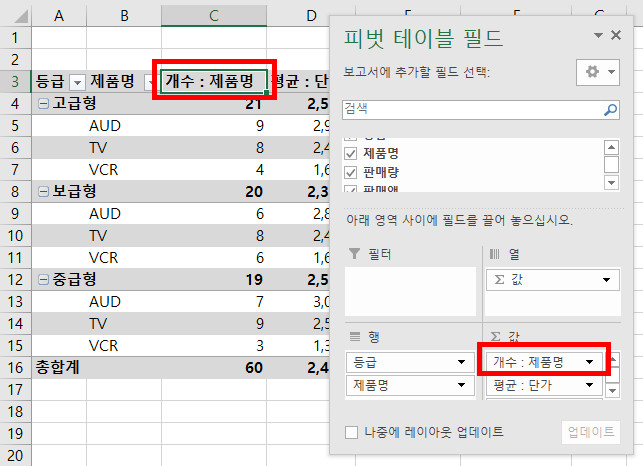Uncheck the 제품명 field checkbox

click(x=351, y=153)
